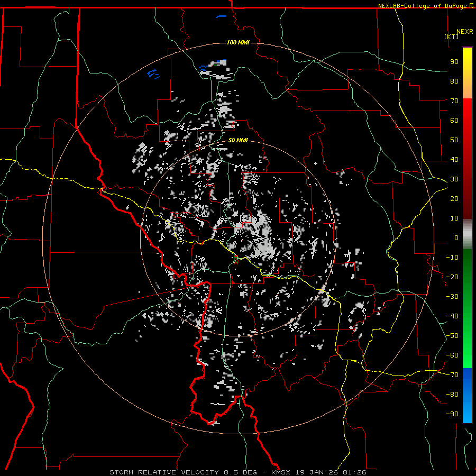The height and width of the screenshot is (476, 476).
Task: Click the 90 tick label on the scale
Action: tap(454, 61)
